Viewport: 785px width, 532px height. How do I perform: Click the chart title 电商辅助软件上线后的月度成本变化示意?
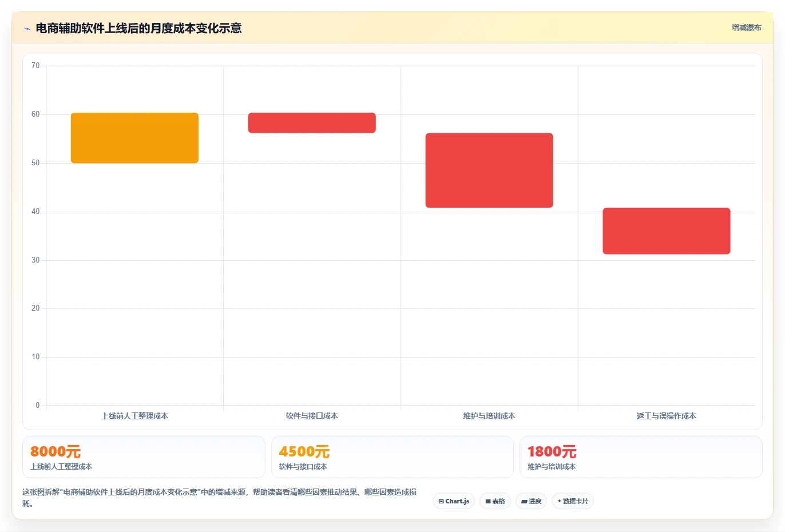click(138, 28)
